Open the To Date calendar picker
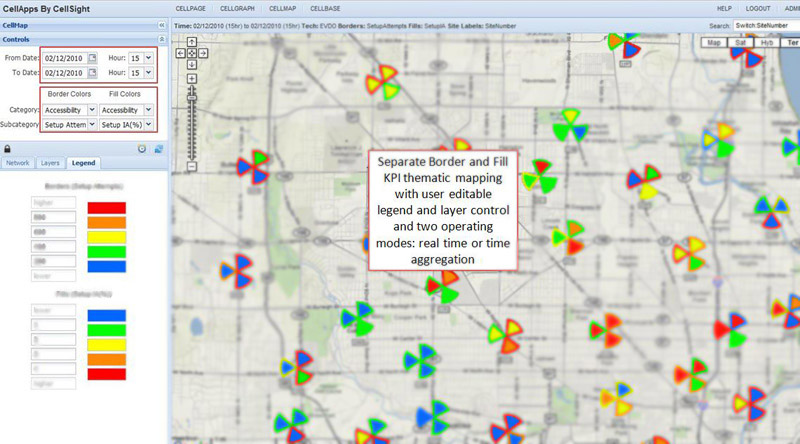 (x=92, y=73)
